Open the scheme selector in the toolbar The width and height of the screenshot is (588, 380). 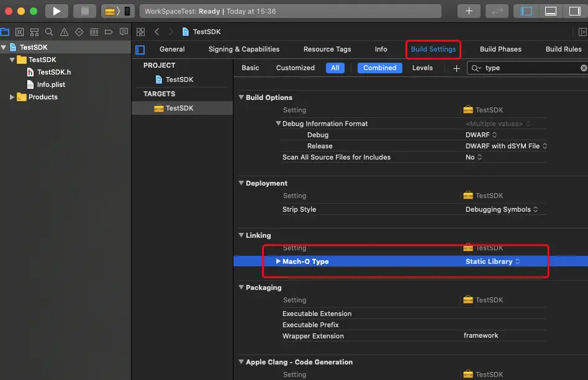tap(118, 11)
